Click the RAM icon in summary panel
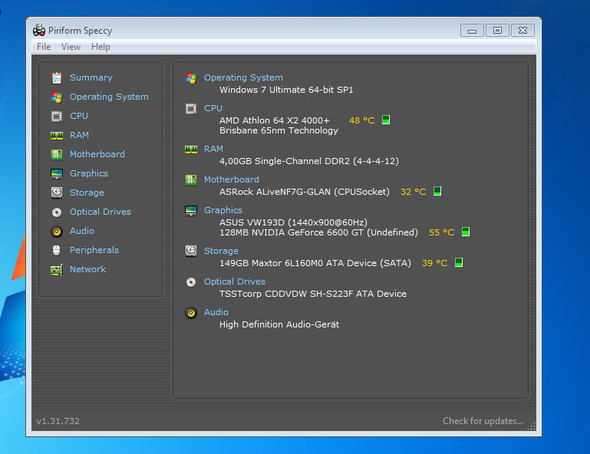Screen dimensions: 590x454 191,149
